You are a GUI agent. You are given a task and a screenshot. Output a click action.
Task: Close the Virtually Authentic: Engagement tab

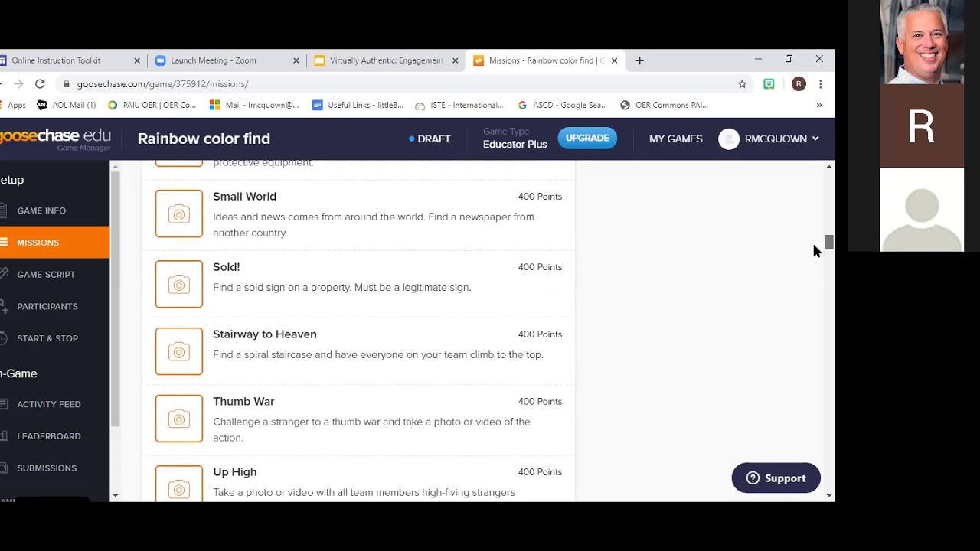point(455,60)
